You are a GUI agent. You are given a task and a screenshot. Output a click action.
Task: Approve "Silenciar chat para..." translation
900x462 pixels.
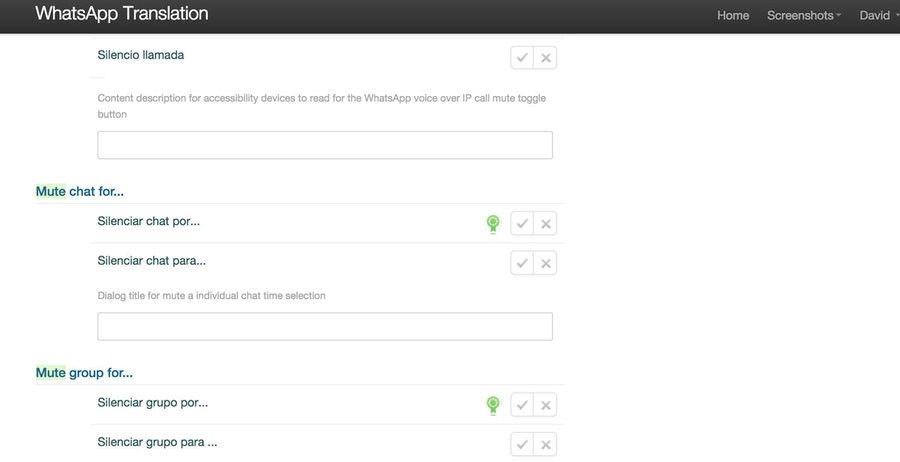pos(522,263)
